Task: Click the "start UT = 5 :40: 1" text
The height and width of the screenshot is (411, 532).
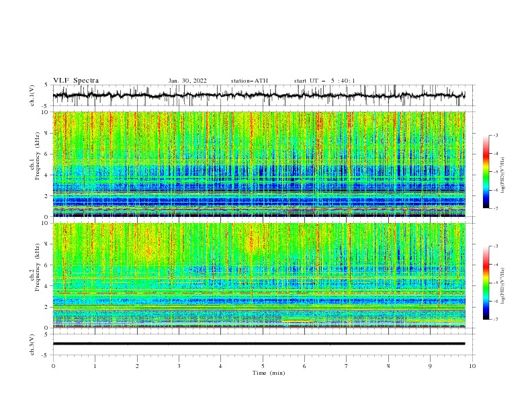Action: 324,81
